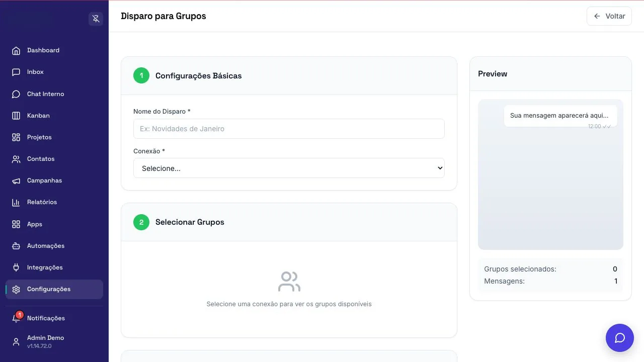Click the Mensagens count label

tap(504, 281)
